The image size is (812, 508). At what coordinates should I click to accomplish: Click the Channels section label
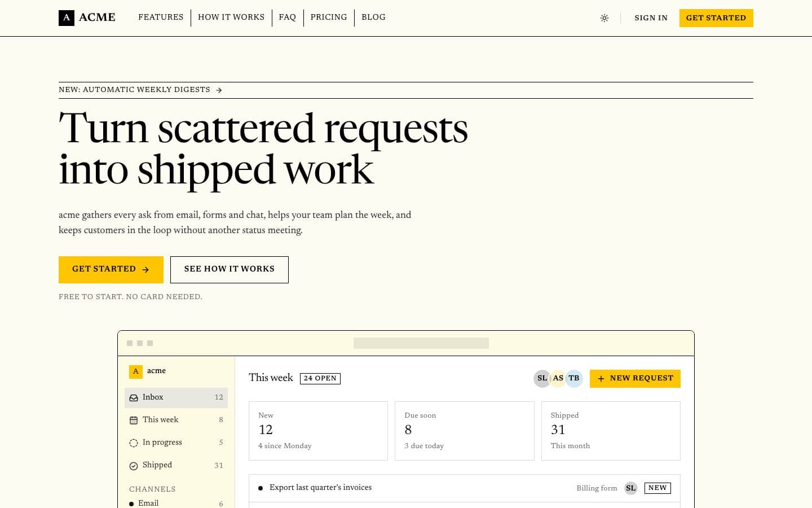coord(152,489)
